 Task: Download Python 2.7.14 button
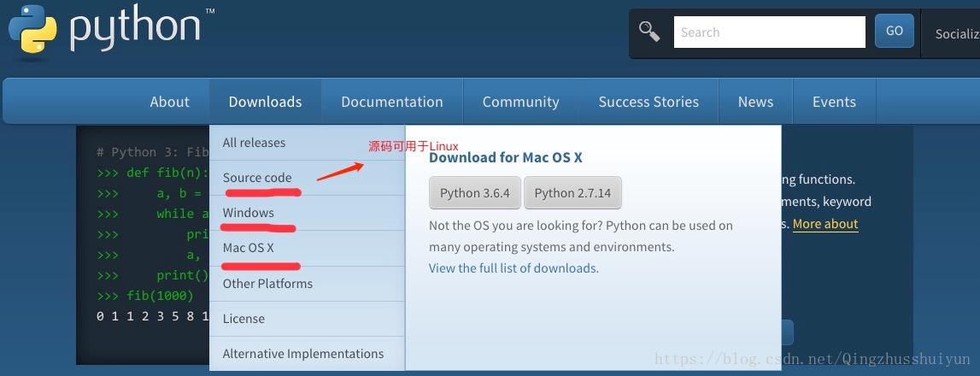[572, 193]
